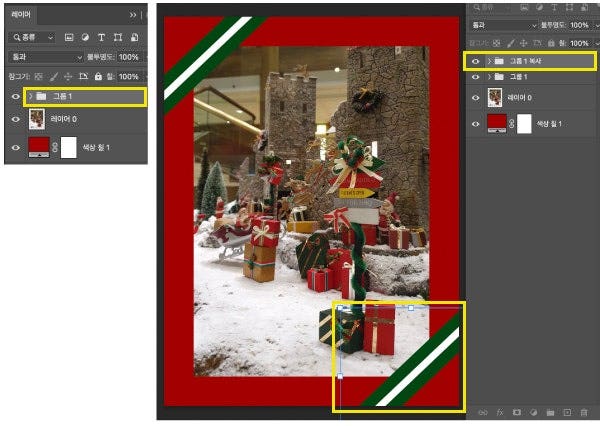The image size is (600, 426).
Task: Lock transparent pixels in docked Layers panel
Action: click(x=496, y=43)
